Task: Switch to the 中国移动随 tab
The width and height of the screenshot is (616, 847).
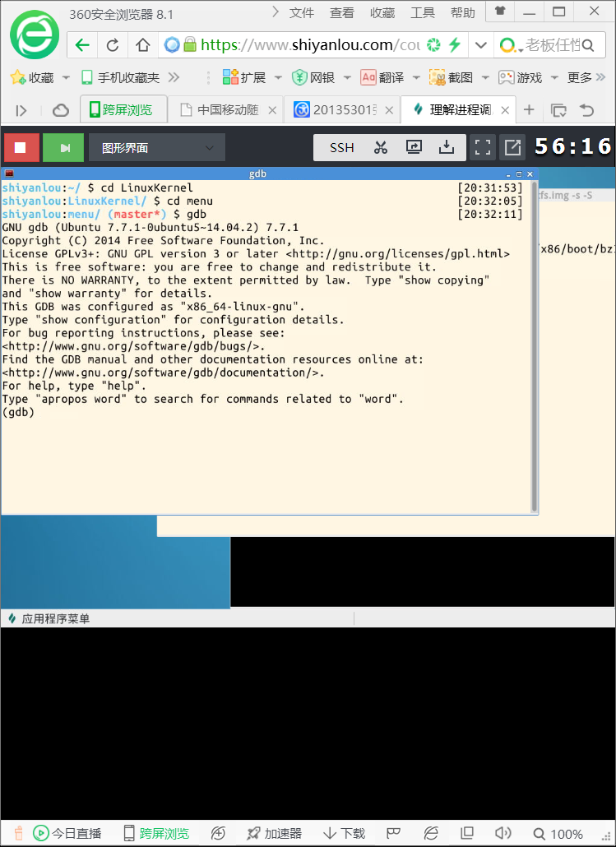Action: point(226,110)
